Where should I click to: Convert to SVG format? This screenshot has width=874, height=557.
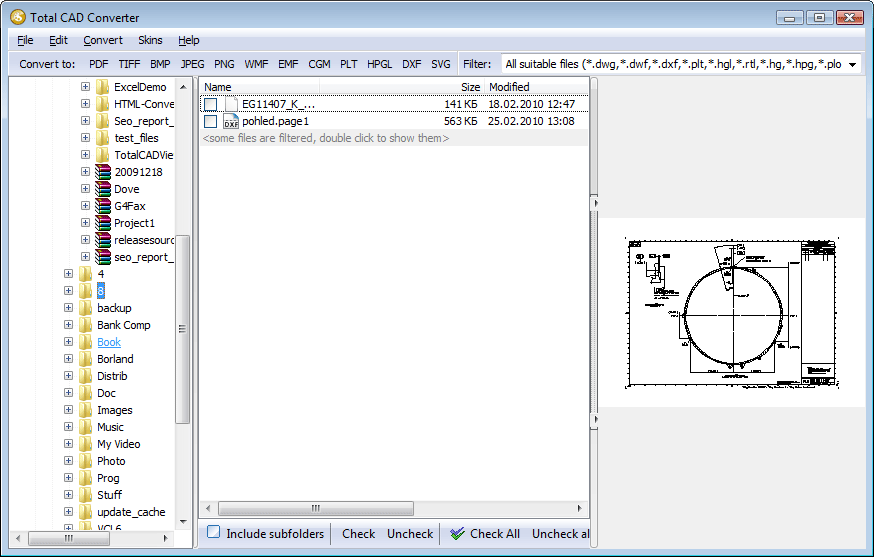point(440,64)
